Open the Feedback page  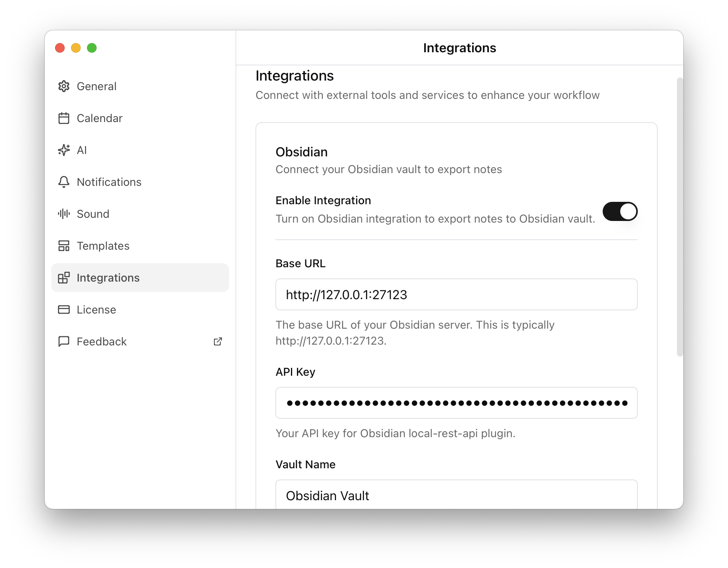click(101, 341)
